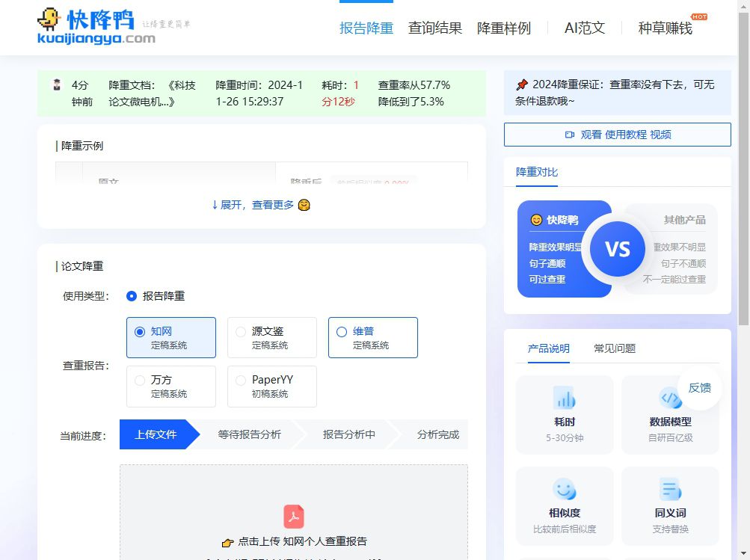
Task: Click the 可过查重 text in the blue card
Action: tap(547, 280)
